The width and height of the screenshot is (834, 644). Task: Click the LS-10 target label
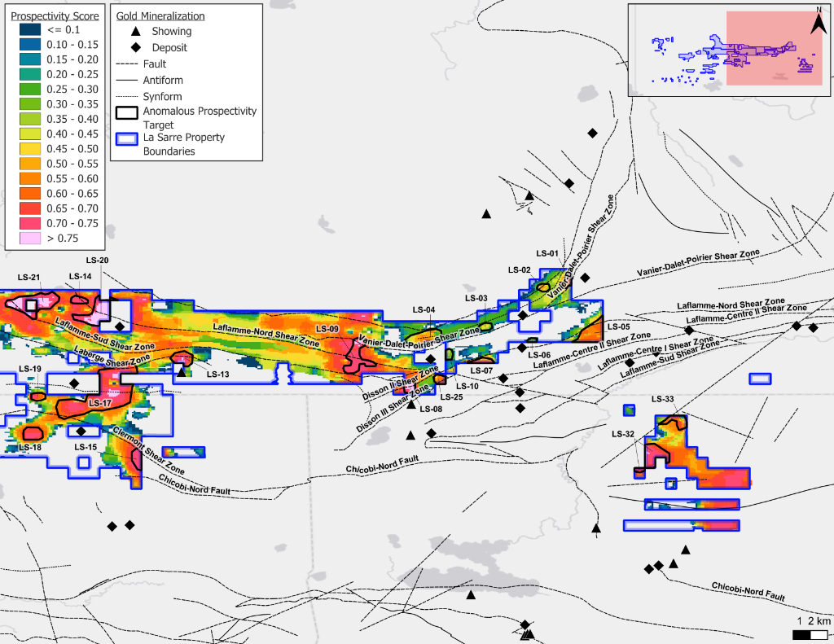(467, 386)
